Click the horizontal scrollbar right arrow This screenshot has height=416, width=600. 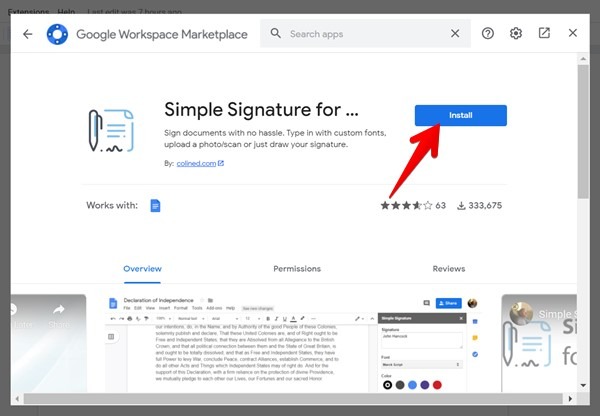[570, 398]
